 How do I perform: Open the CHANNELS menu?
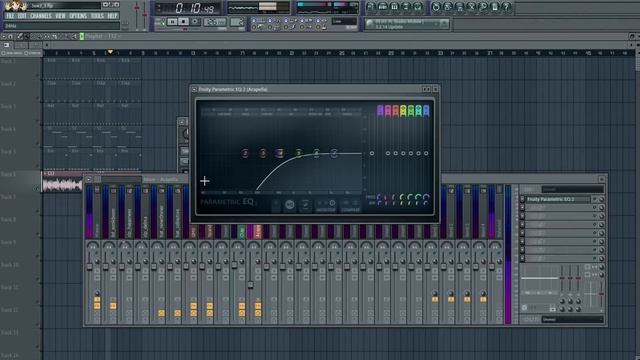(41, 16)
